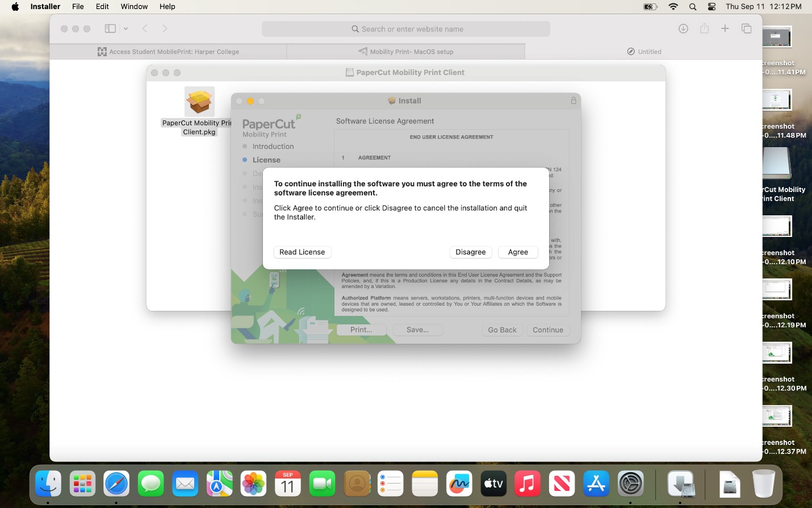Open the Music app from the Dock

527,484
